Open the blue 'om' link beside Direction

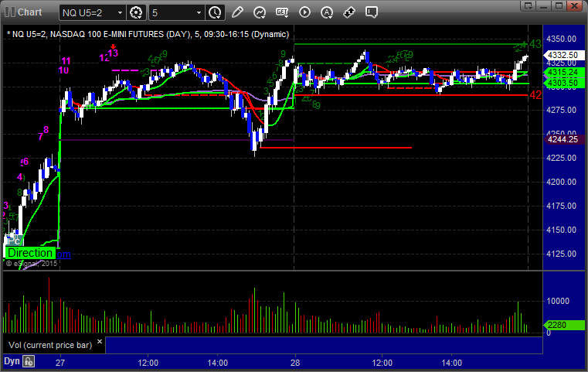(63, 254)
